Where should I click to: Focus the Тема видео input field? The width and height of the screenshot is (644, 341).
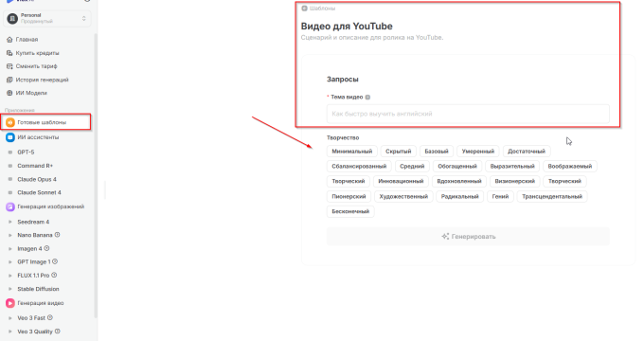468,114
